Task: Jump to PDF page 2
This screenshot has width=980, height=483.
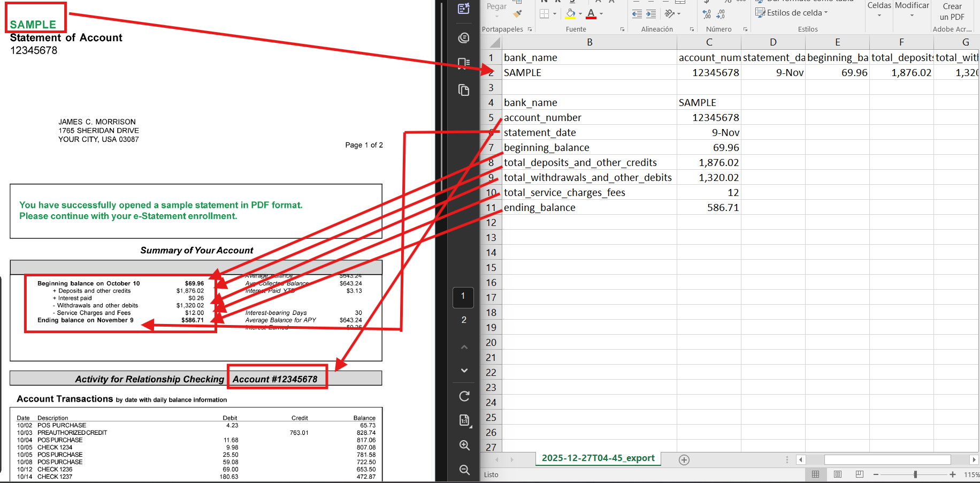Action: click(464, 320)
